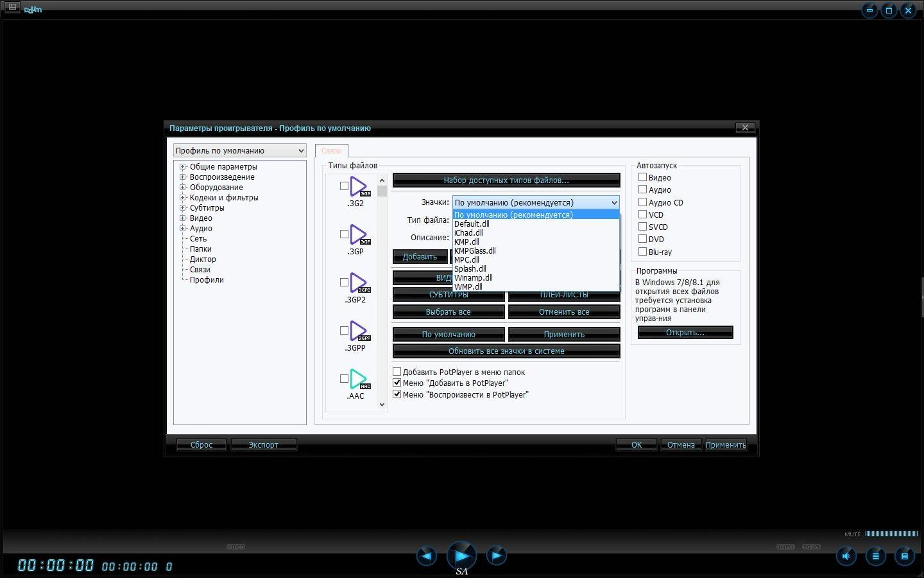Check the .3GPP file type checkbox

pyautogui.click(x=344, y=331)
